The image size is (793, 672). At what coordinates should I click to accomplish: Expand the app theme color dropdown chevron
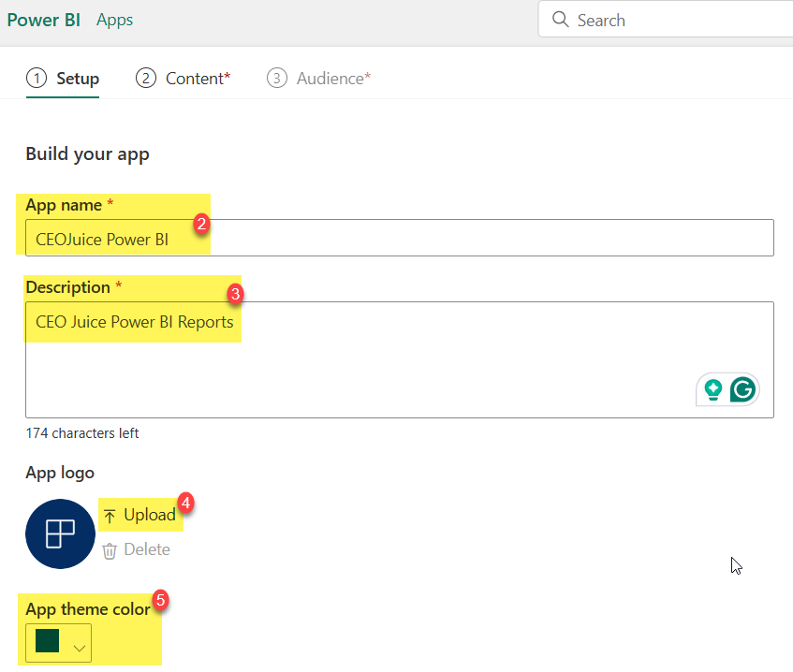[x=79, y=648]
